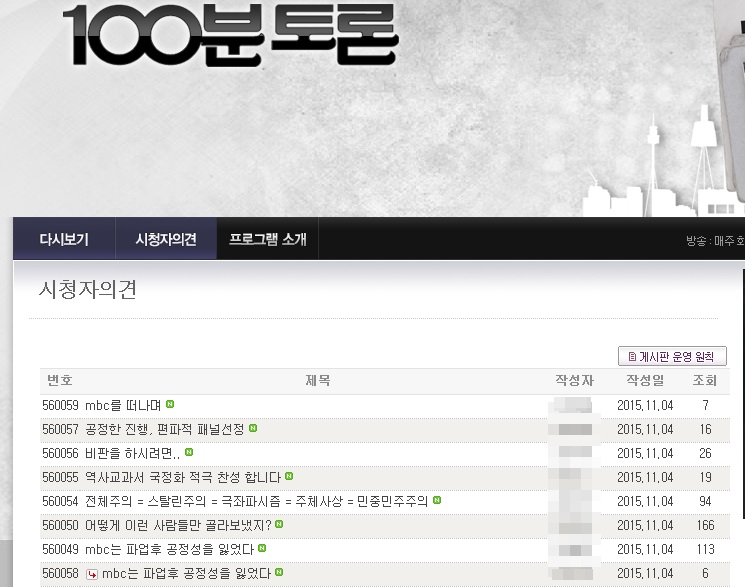Click the new badge on post 560054
This screenshot has width=745, height=587.
(437, 500)
